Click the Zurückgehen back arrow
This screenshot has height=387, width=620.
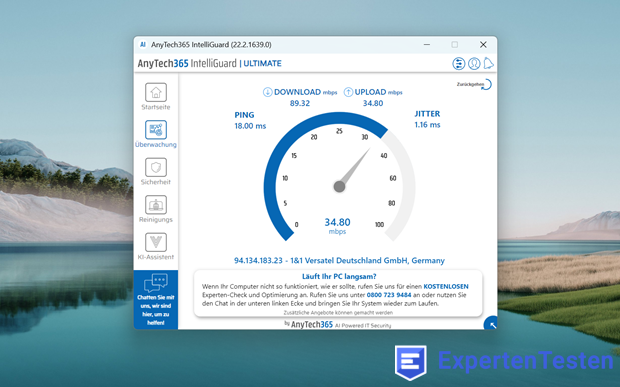(x=486, y=84)
